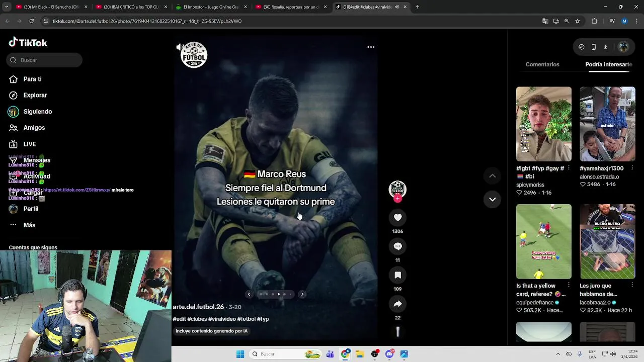
Task: Open comments via the speech bubble icon
Action: [x=397, y=246]
